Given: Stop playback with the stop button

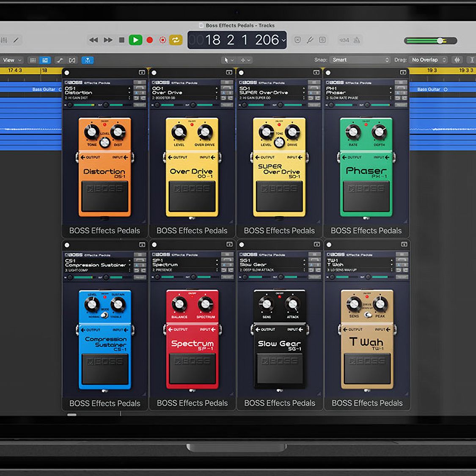Looking at the screenshot, I should tap(122, 40).
